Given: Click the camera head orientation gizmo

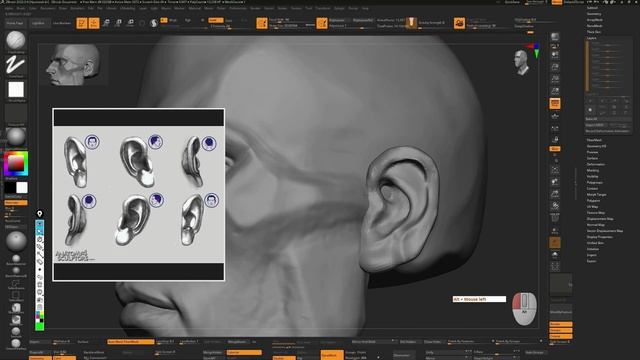Looking at the screenshot, I should coord(521,62).
